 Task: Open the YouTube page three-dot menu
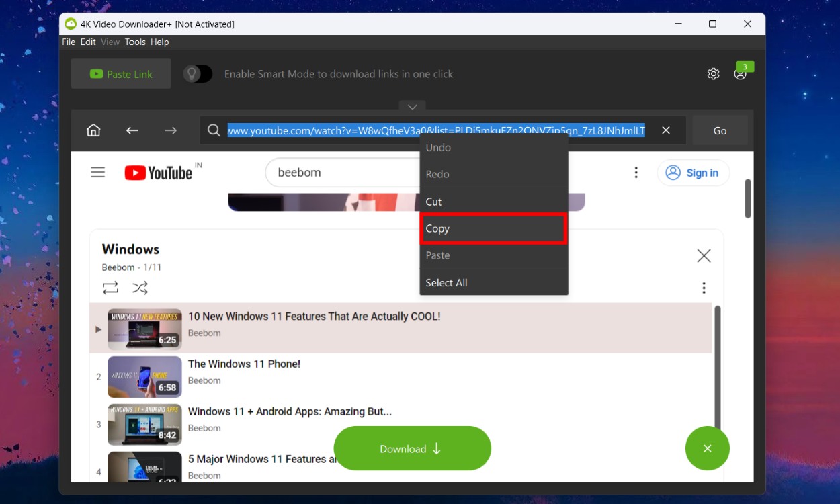point(636,172)
